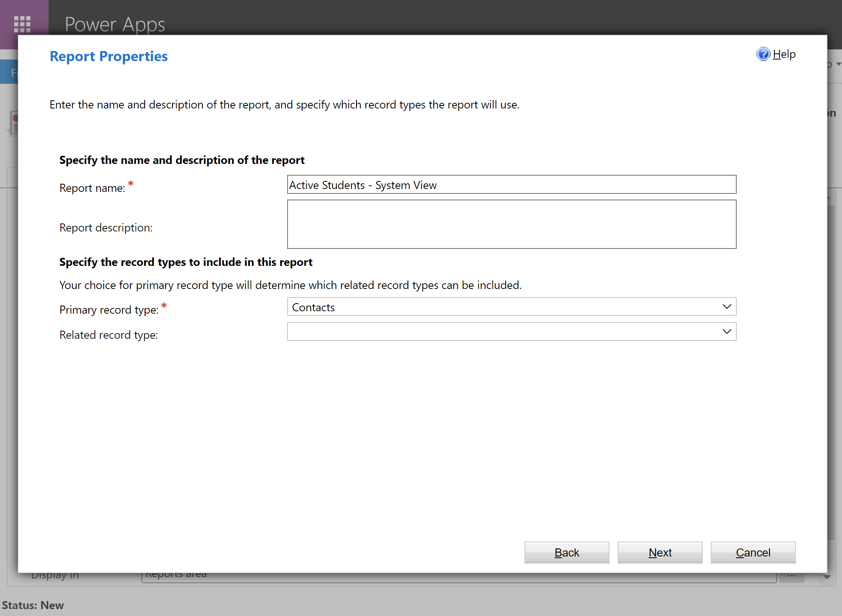
Task: Click the Next button
Action: [660, 552]
